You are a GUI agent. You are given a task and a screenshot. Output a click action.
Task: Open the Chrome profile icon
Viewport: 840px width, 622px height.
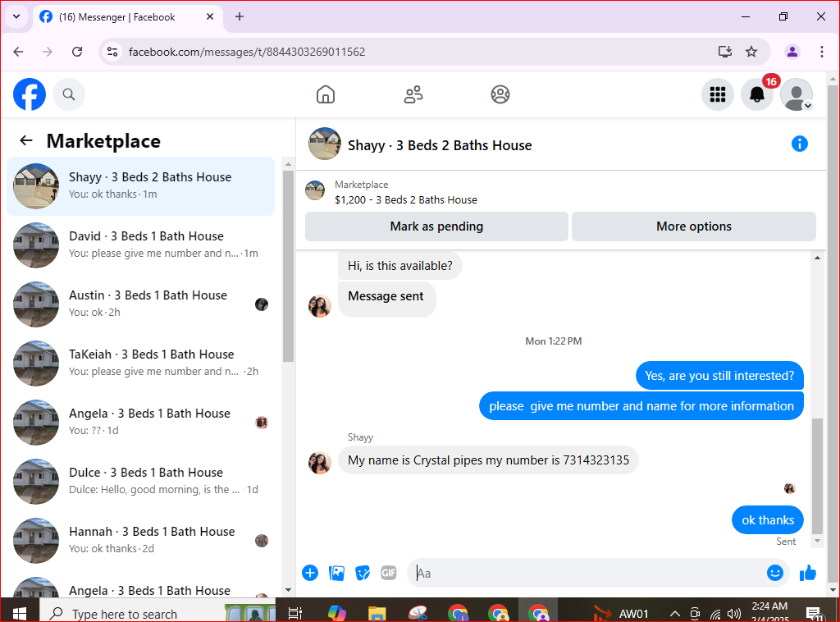792,52
